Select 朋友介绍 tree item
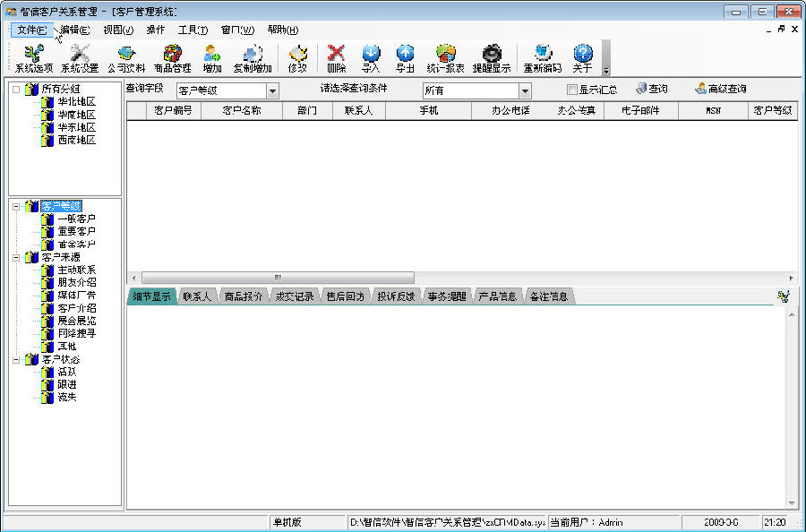This screenshot has height=532, width=806. point(77,282)
